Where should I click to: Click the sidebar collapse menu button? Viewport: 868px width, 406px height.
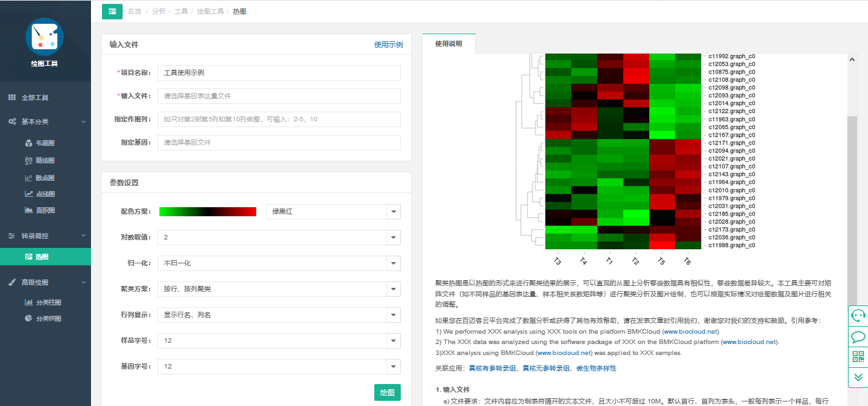click(112, 12)
